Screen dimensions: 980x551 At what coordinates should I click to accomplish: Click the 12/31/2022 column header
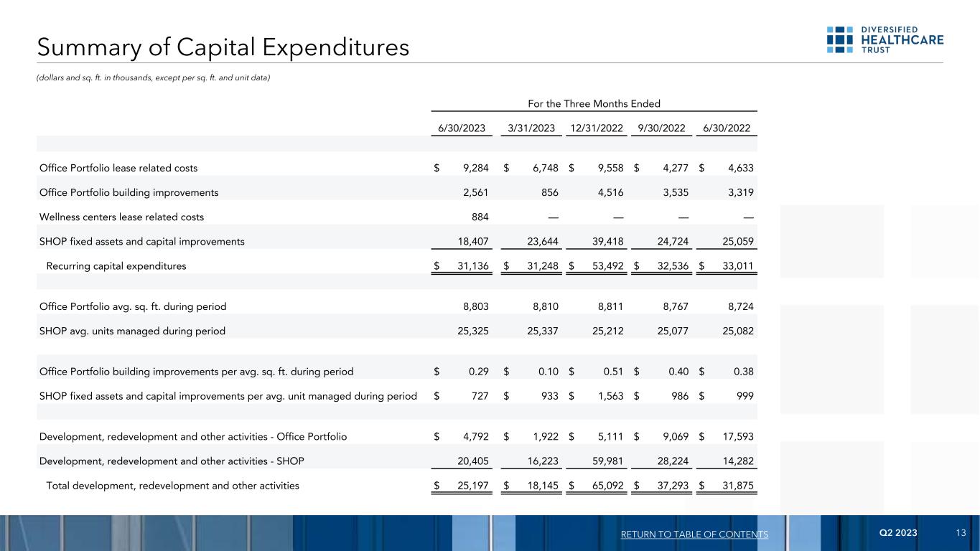(597, 128)
